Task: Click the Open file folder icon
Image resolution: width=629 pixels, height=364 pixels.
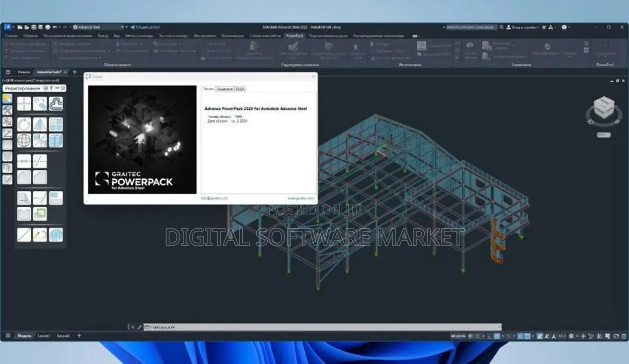Action: (27, 27)
